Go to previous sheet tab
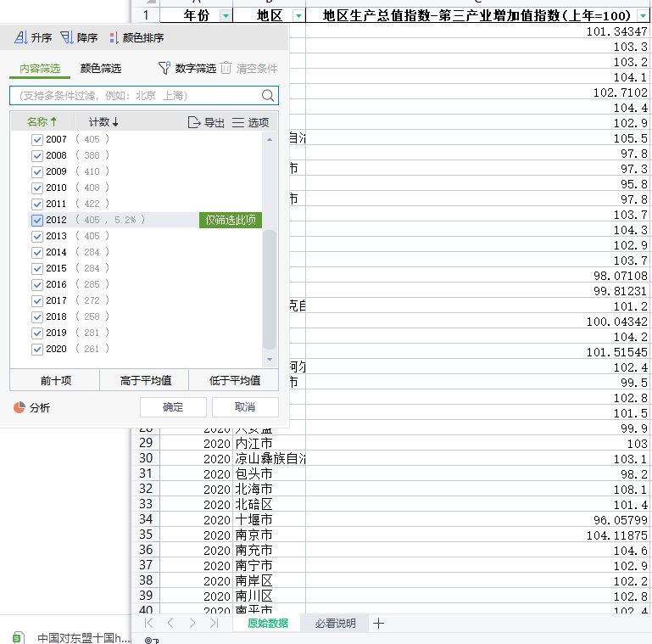Viewport: 652px width, 644px height. 170,623
